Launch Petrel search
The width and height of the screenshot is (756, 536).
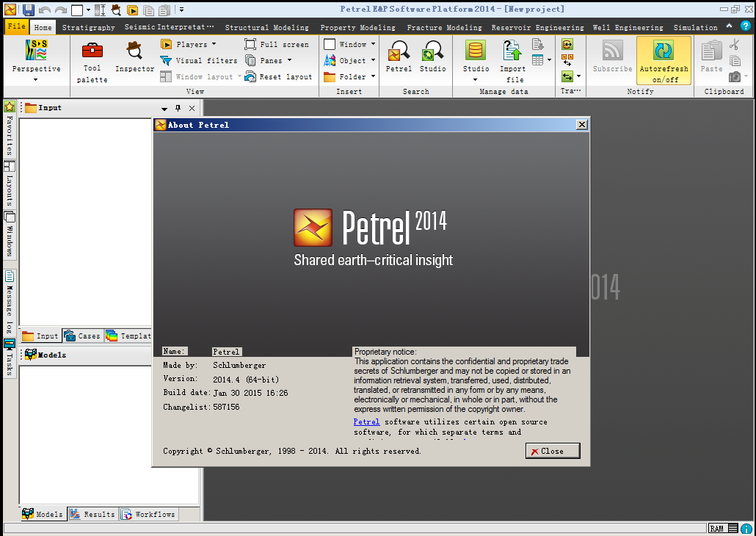(399, 57)
